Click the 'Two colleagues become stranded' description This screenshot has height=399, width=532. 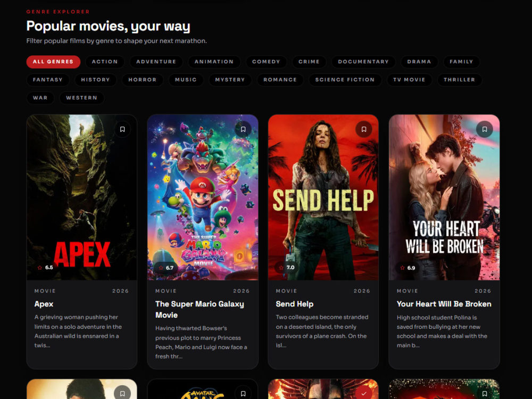pos(322,331)
